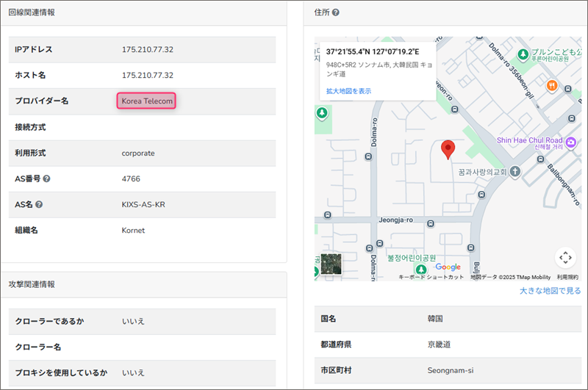Click the Google logo on the map

coord(448,267)
